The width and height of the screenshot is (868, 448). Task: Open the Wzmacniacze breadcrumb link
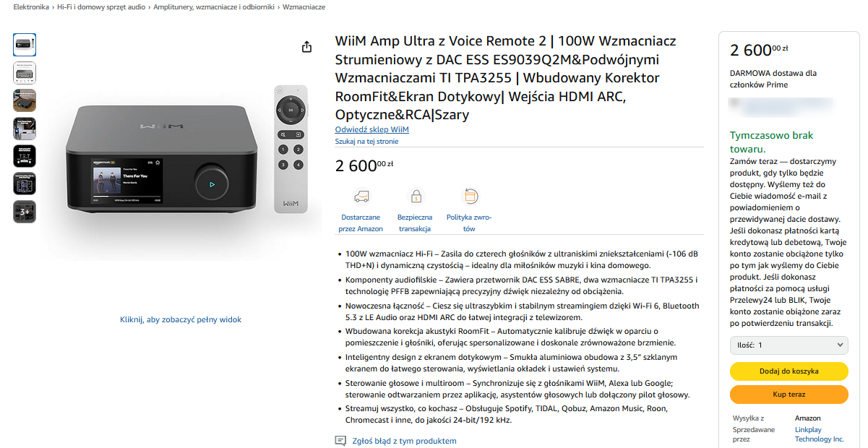point(304,7)
